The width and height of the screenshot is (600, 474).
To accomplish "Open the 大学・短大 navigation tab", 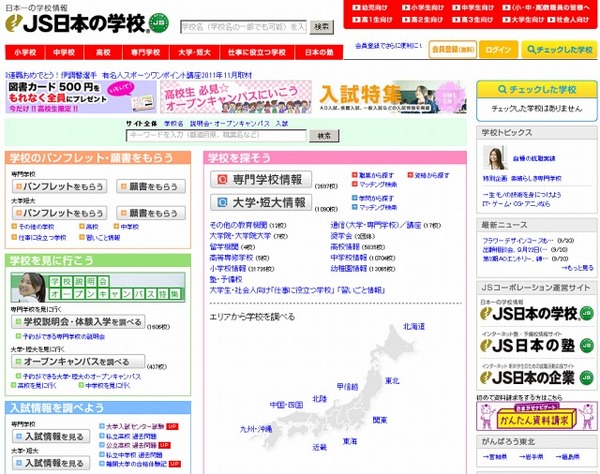I will (194, 52).
